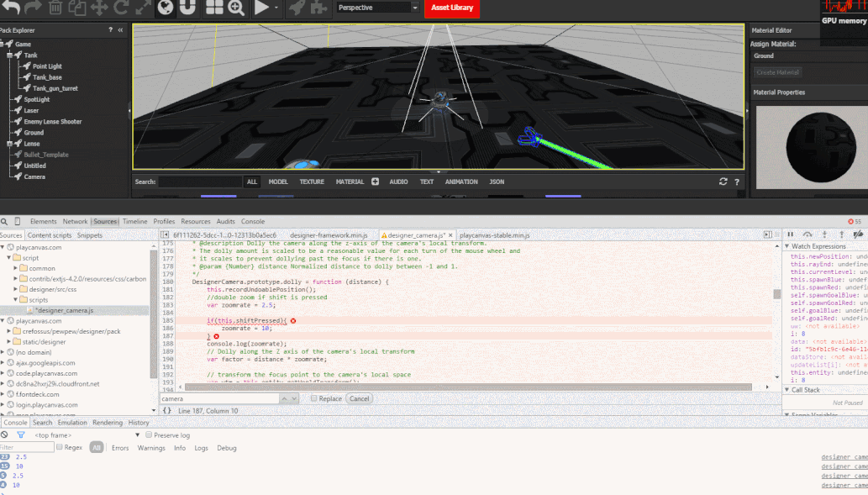This screenshot has width=868, height=495.
Task: Open the MODEL filter tab in asset panel
Action: [278, 182]
